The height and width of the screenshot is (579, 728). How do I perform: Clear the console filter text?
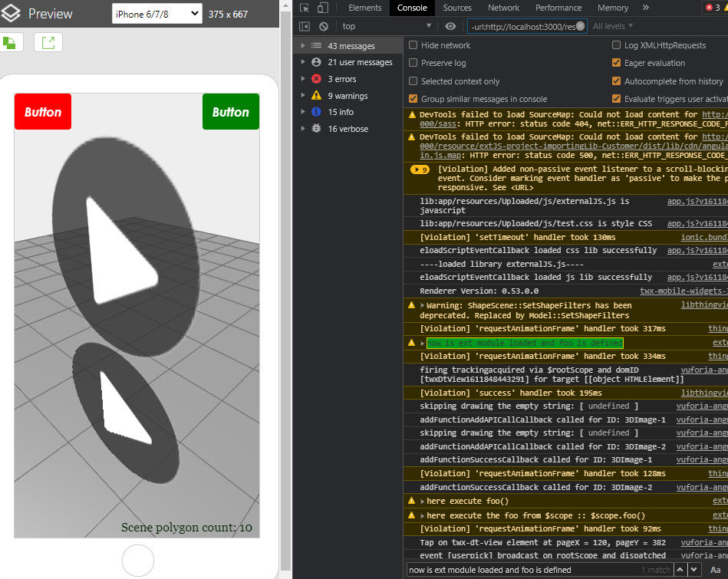pyautogui.click(x=581, y=26)
